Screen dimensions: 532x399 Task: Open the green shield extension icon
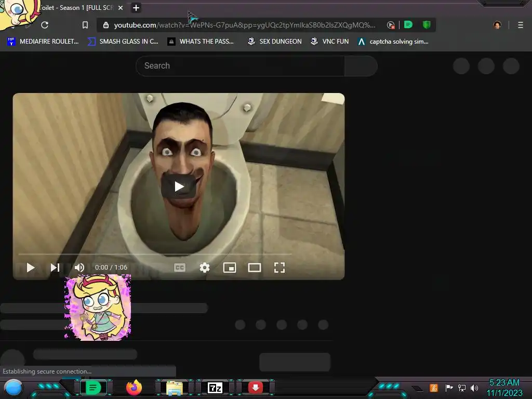pos(427,25)
